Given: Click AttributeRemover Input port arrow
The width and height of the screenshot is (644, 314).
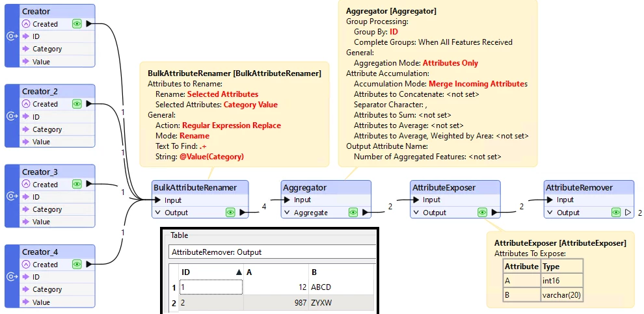Looking at the screenshot, I should point(551,200).
